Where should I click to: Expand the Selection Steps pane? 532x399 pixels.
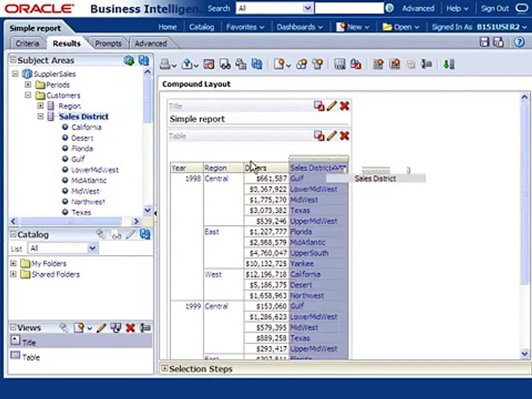pos(165,369)
